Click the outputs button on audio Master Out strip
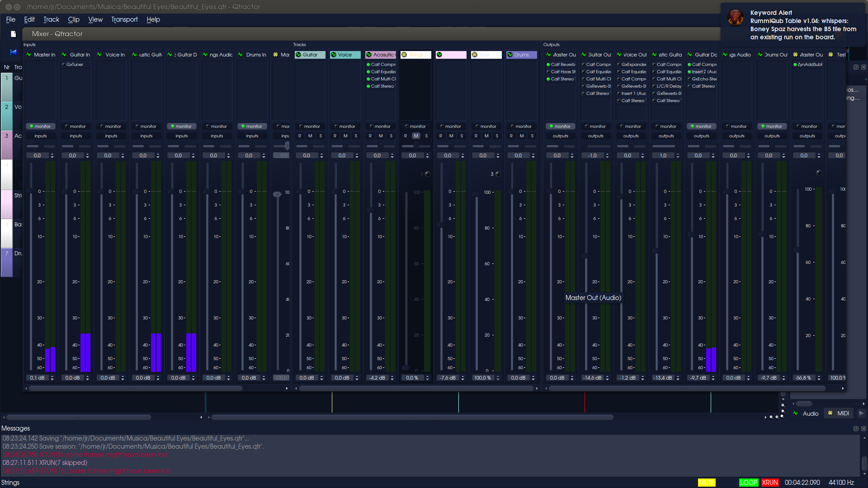 click(561, 136)
